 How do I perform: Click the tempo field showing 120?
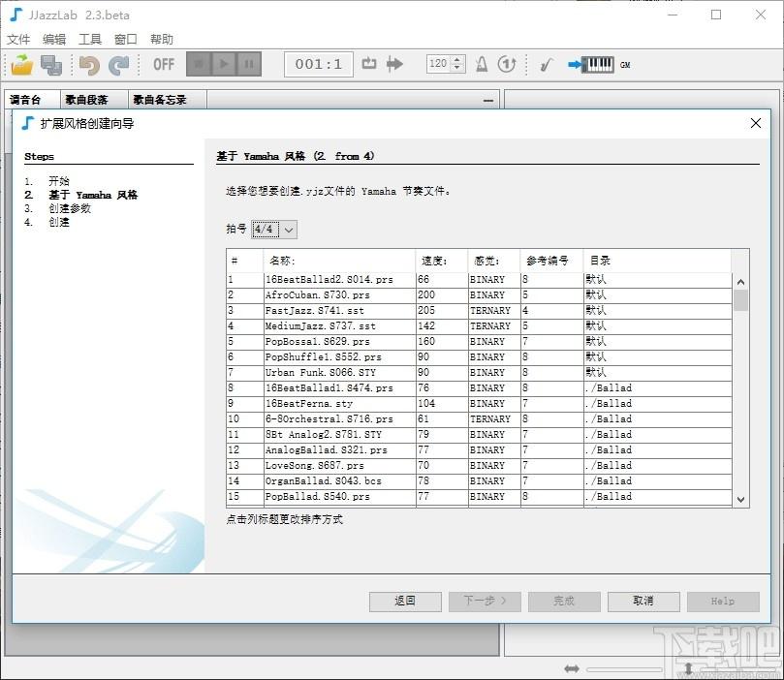tap(438, 64)
